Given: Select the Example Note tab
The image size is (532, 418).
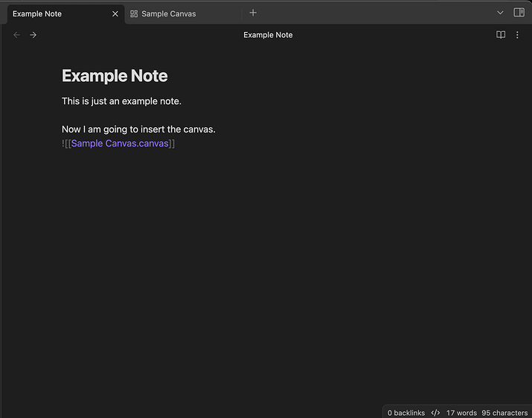Looking at the screenshot, I should click(65, 14).
